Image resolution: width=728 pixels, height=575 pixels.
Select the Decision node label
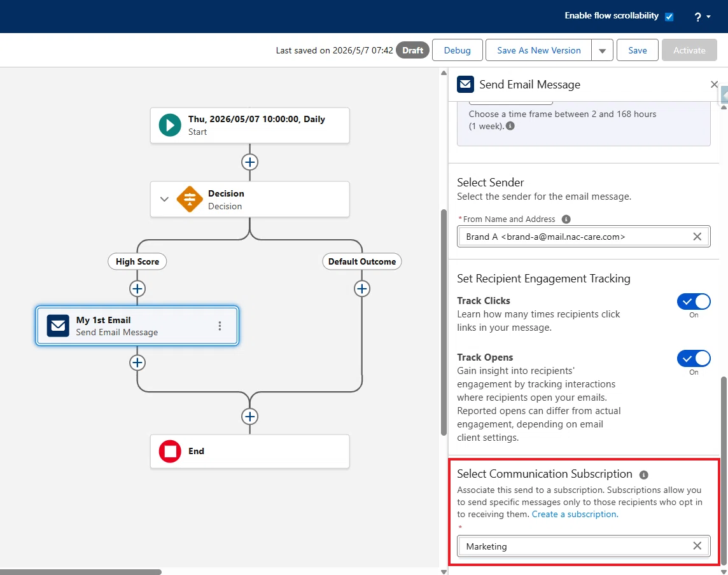pos(226,193)
